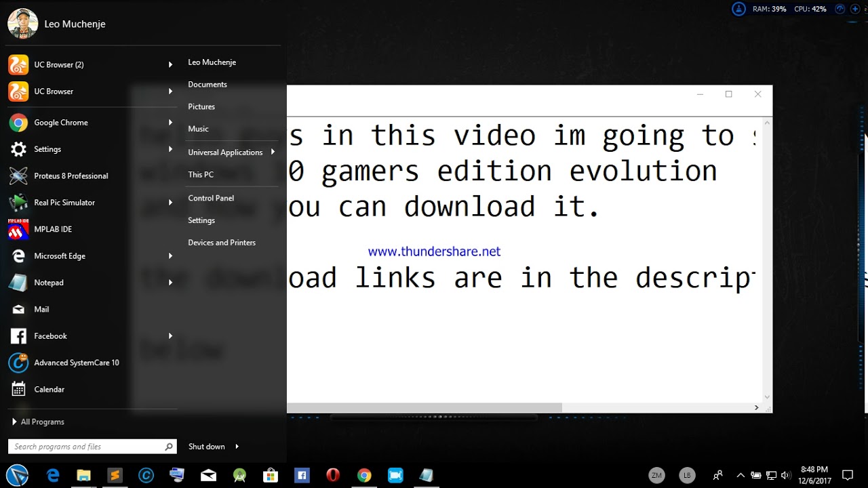Viewport: 868px width, 488px height.
Task: Open Android Studio icon on taskbar
Action: coord(239,475)
